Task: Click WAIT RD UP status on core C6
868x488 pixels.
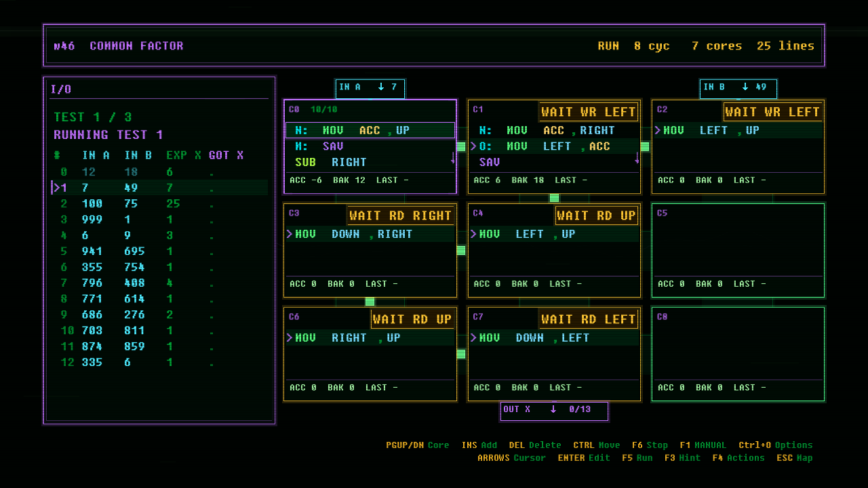Action: tap(412, 319)
